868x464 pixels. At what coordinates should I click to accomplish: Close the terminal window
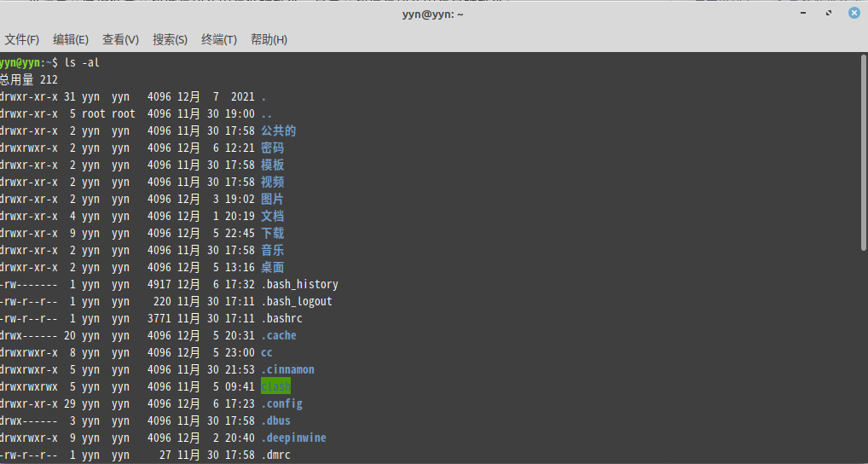[854, 14]
